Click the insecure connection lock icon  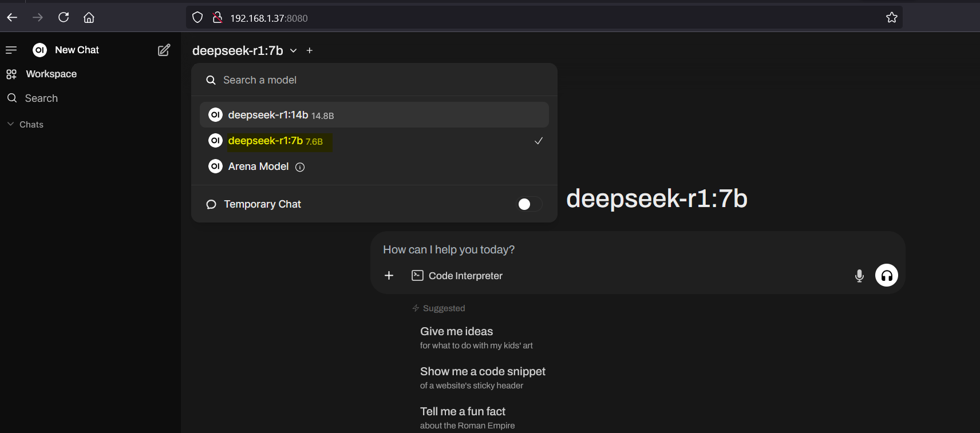pyautogui.click(x=217, y=18)
